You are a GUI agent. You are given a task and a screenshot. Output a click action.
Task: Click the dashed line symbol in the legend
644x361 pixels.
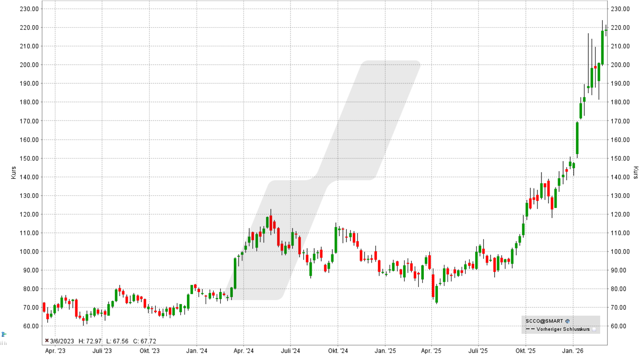pos(530,329)
